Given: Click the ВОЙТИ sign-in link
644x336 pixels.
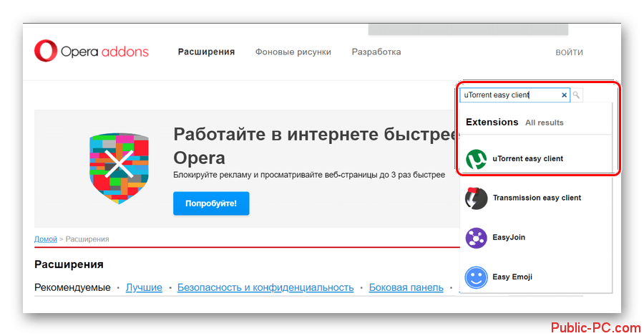Looking at the screenshot, I should point(569,52).
